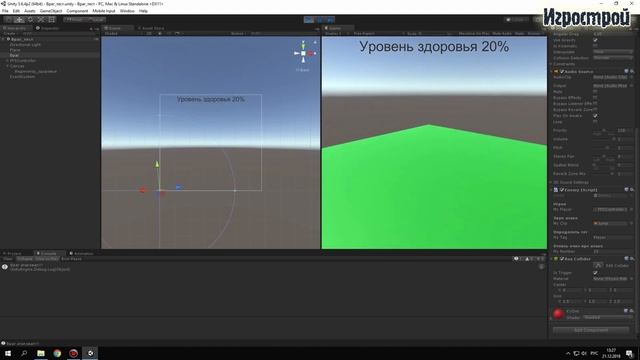Open the File menu

click(5, 11)
